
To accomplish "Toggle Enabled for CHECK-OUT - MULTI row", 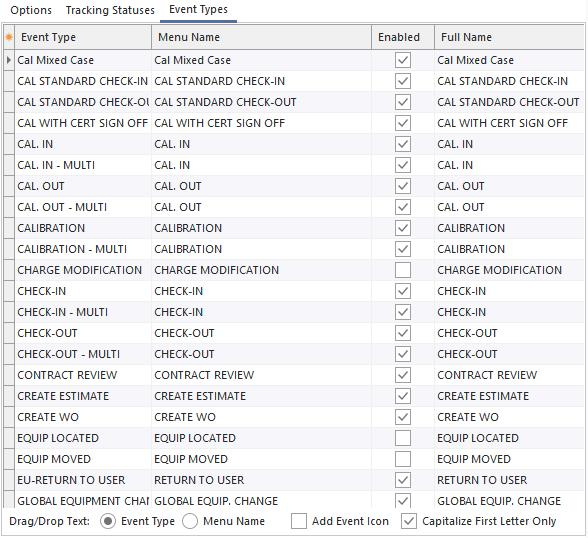I will (x=403, y=354).
